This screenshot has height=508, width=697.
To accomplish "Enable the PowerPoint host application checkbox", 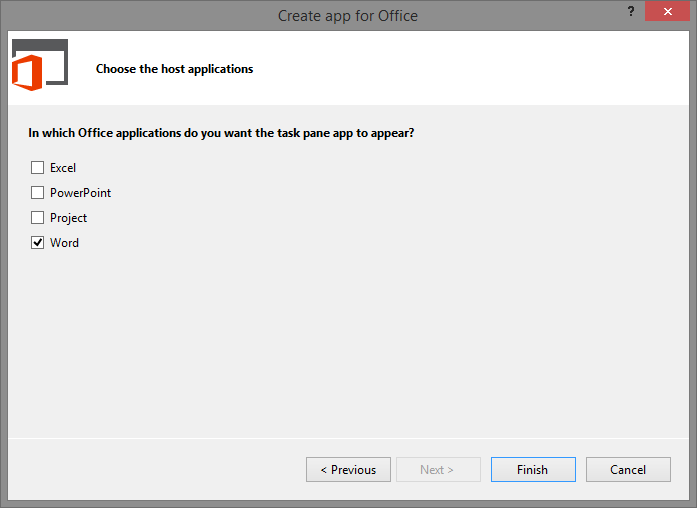I will 37,192.
